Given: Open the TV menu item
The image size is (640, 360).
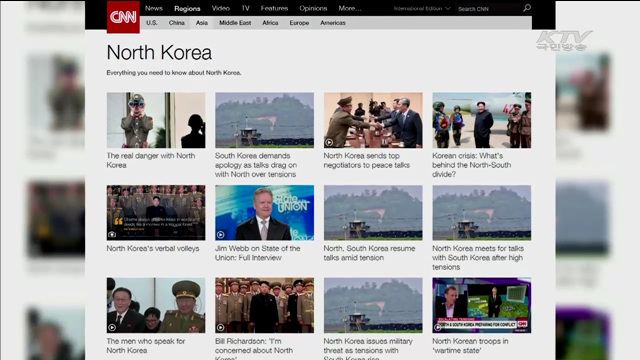Looking at the screenshot, I should click(245, 8).
